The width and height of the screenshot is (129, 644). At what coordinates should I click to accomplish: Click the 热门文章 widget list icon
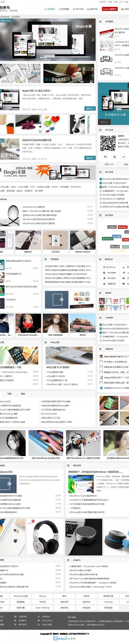point(100,172)
